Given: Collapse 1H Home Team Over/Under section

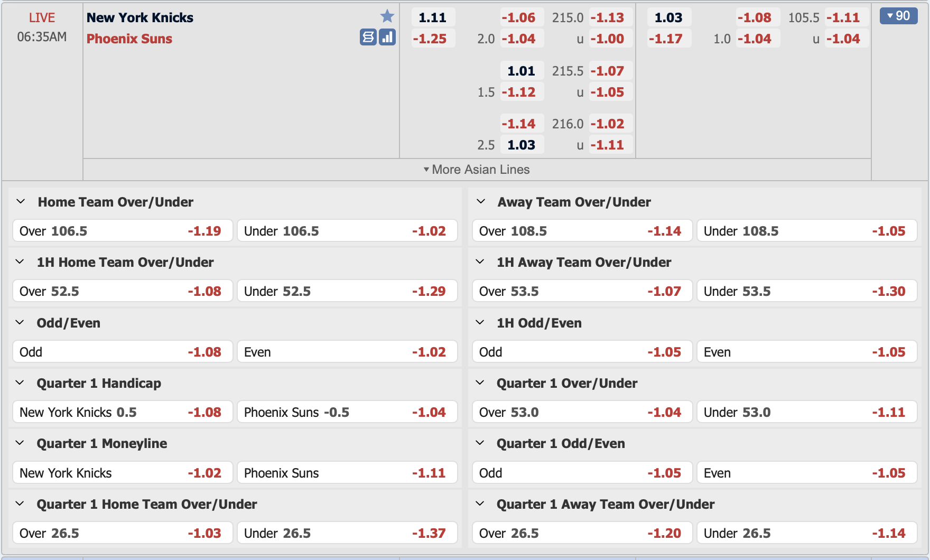Looking at the screenshot, I should [x=20, y=262].
